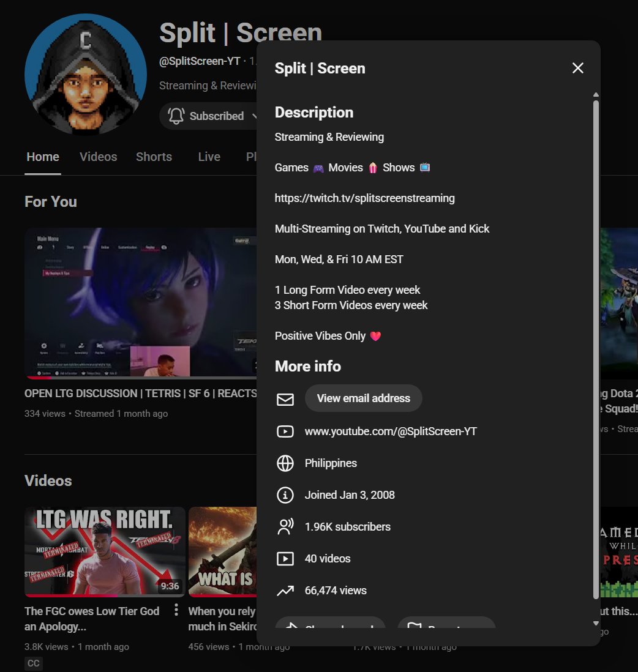Viewport: 638px width, 672px height.
Task: Click the 1.96K subscribers text
Action: 347,527
